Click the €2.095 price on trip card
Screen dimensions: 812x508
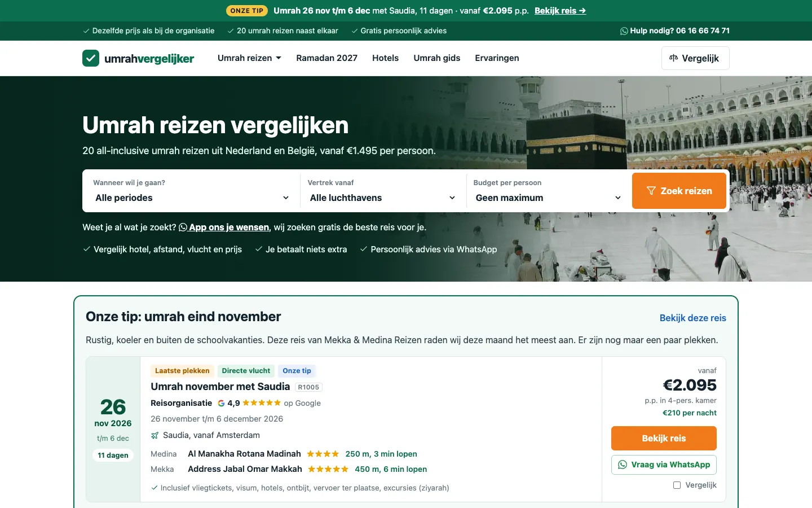click(690, 385)
